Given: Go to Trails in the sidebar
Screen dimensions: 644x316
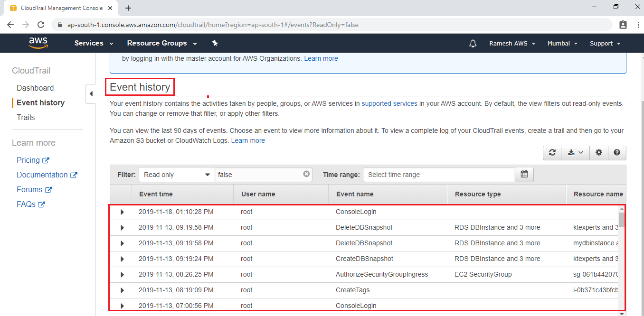Looking at the screenshot, I should click(26, 117).
